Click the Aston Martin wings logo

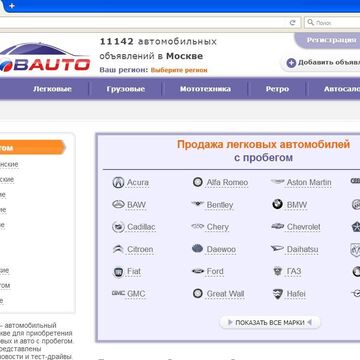point(277,182)
